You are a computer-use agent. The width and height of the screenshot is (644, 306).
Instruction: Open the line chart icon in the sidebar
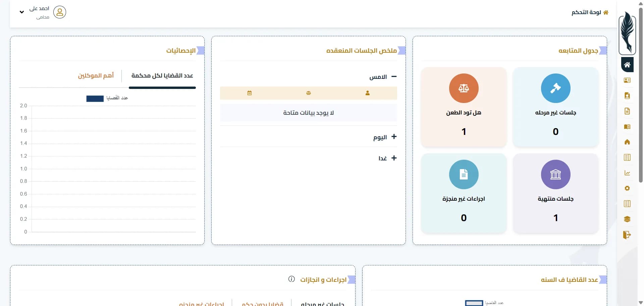pyautogui.click(x=627, y=173)
